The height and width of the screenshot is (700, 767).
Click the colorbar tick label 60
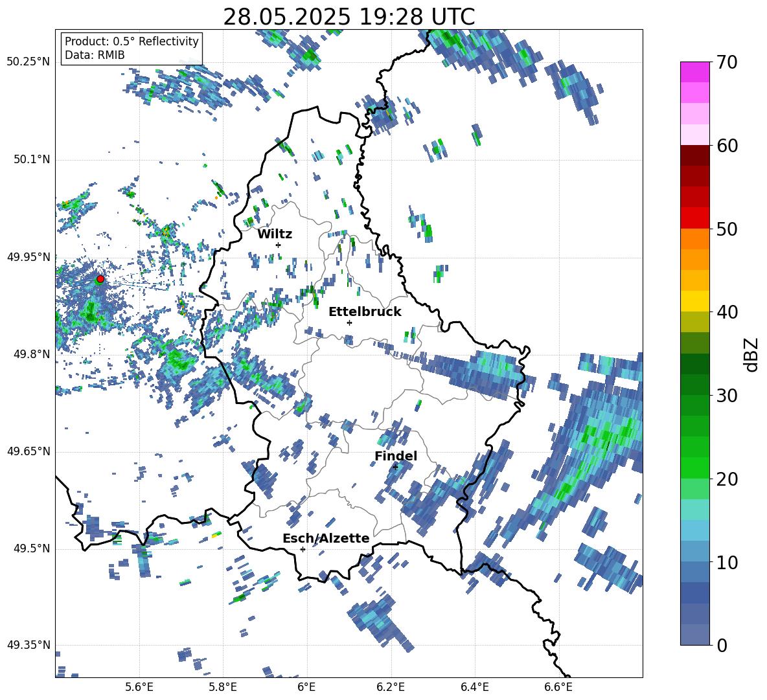click(x=726, y=146)
